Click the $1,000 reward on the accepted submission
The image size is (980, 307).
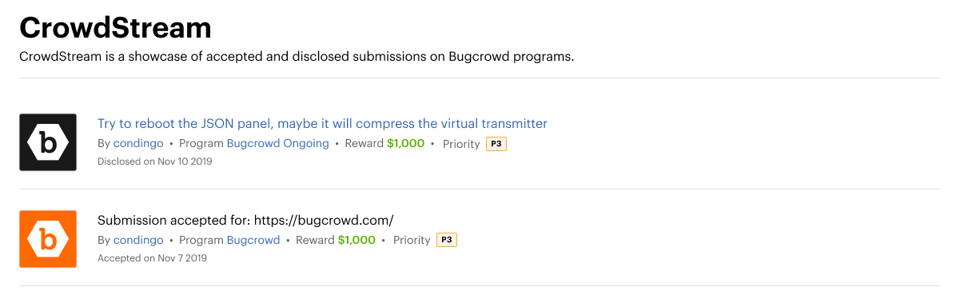point(357,240)
